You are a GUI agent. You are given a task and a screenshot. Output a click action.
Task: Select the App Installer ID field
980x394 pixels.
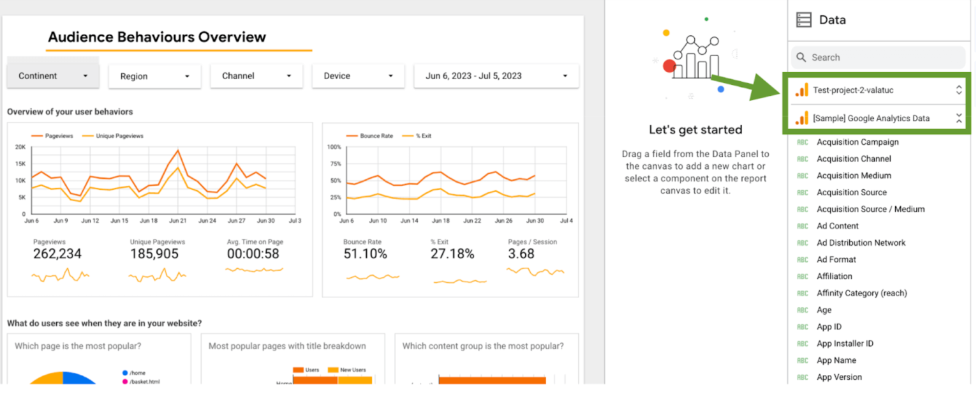pos(845,343)
